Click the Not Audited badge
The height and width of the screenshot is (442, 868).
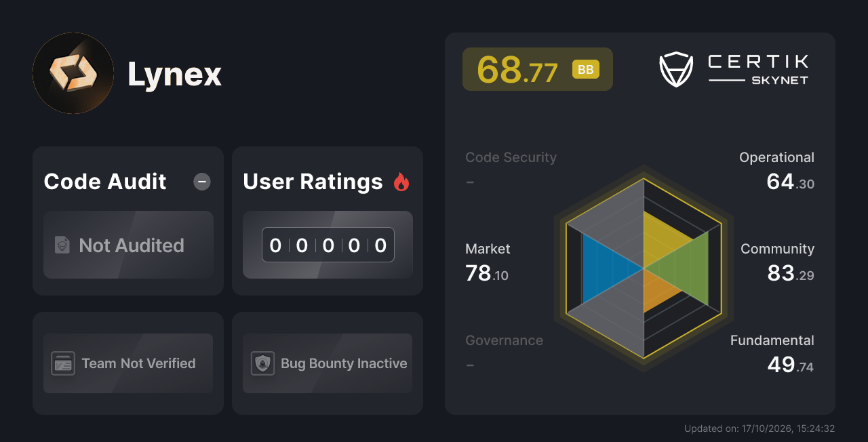point(128,245)
